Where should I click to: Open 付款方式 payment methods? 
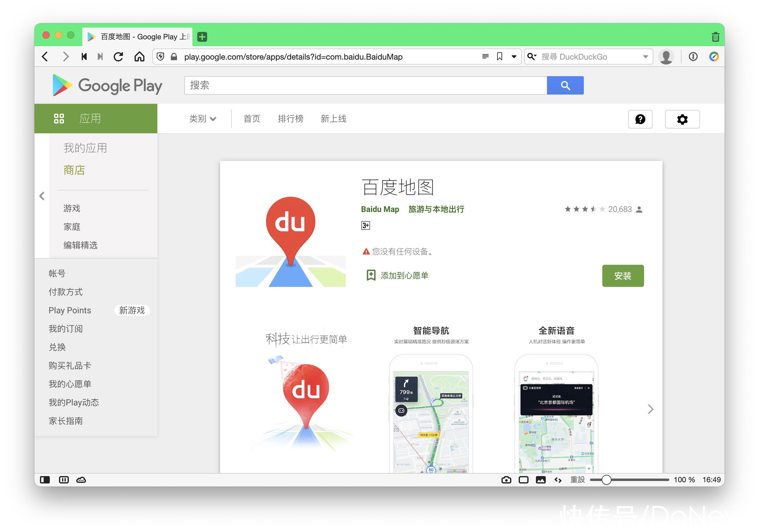(x=66, y=292)
